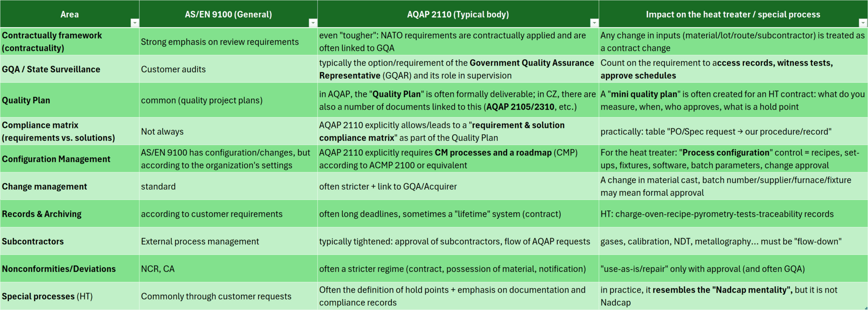Select the Impact on the heat treater header cell
Image resolution: width=868 pixels, height=310 pixels.
click(733, 14)
